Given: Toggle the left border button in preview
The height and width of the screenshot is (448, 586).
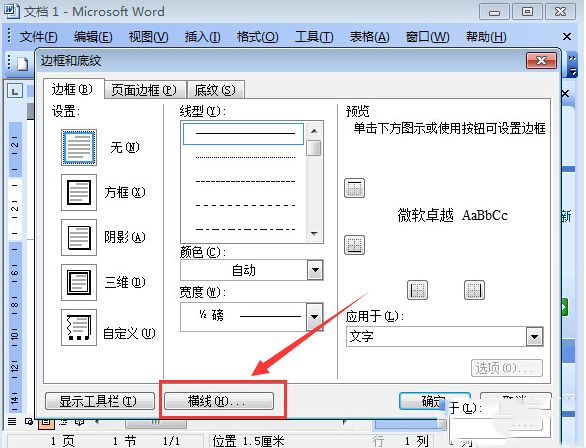Looking at the screenshot, I should click(x=417, y=290).
